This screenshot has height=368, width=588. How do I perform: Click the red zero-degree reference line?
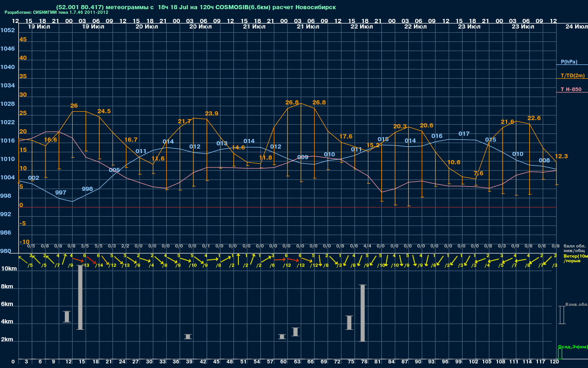[287, 207]
